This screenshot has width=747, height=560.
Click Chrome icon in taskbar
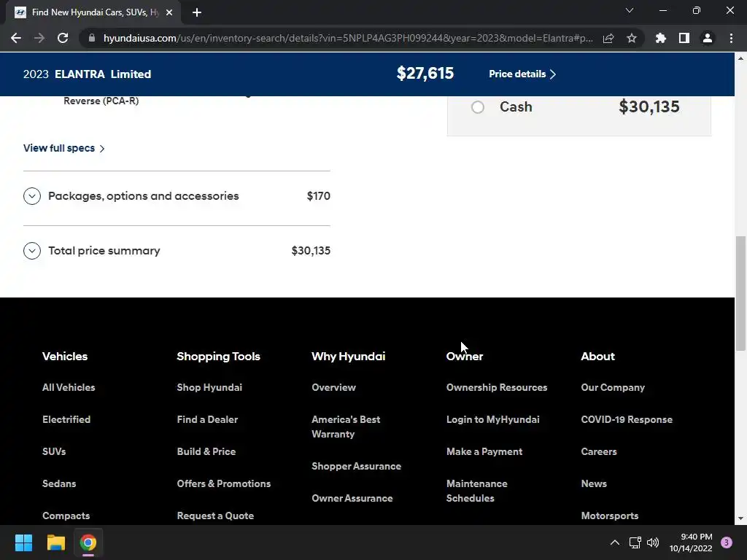point(88,542)
